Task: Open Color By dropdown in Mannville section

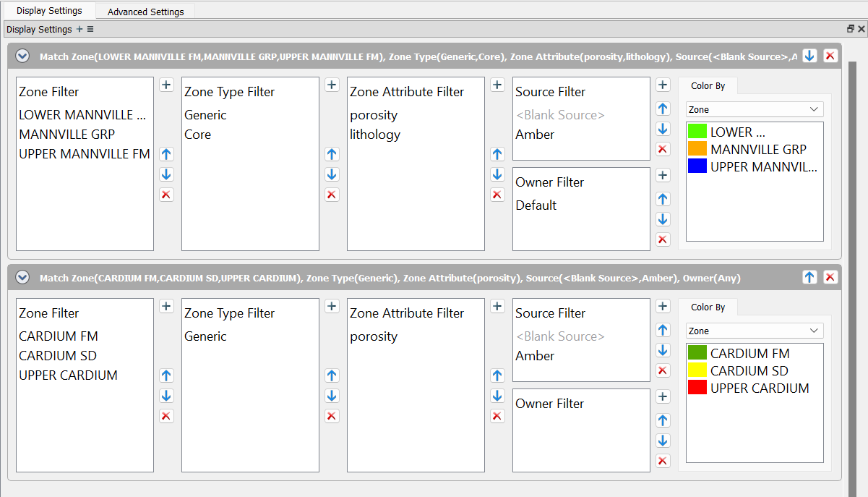Action: [x=755, y=109]
